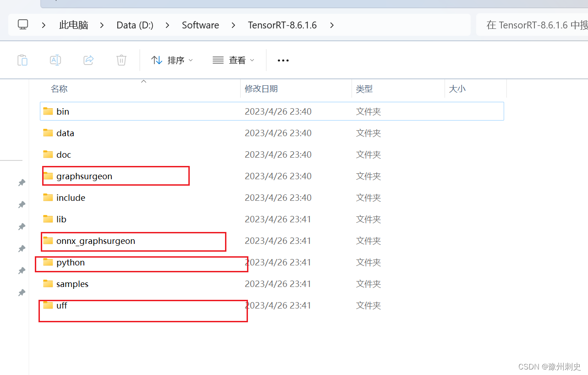Expand chevron after Software breadcrumb
588x375 pixels.
[x=233, y=25]
